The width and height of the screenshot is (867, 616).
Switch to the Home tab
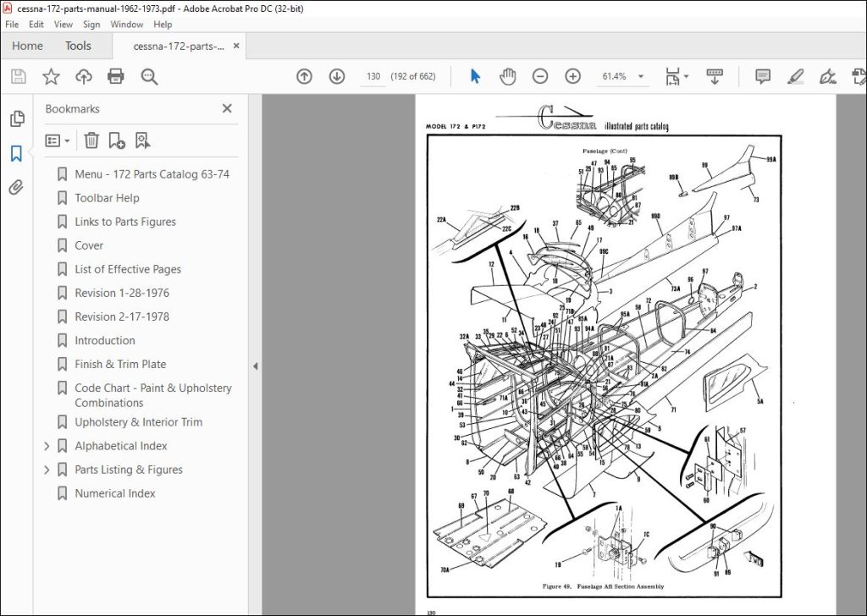point(27,46)
